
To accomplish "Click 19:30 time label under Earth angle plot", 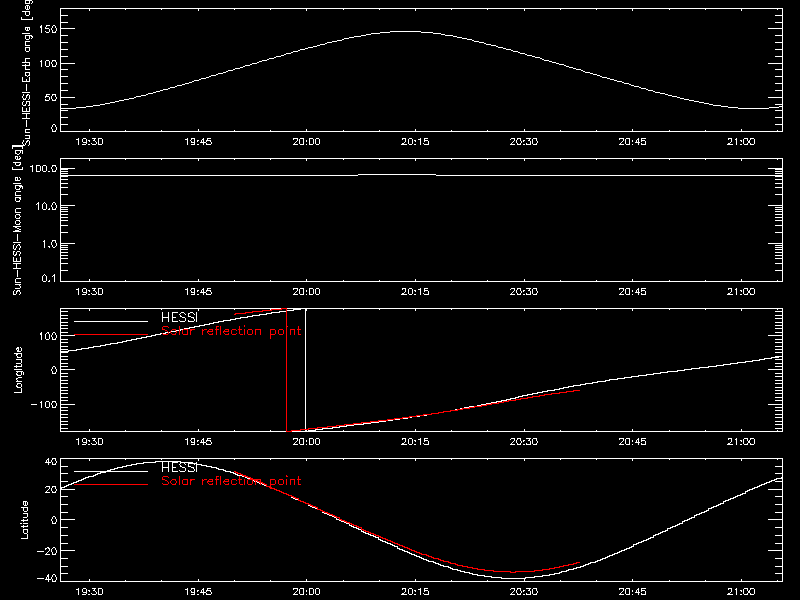I will 89,142.
